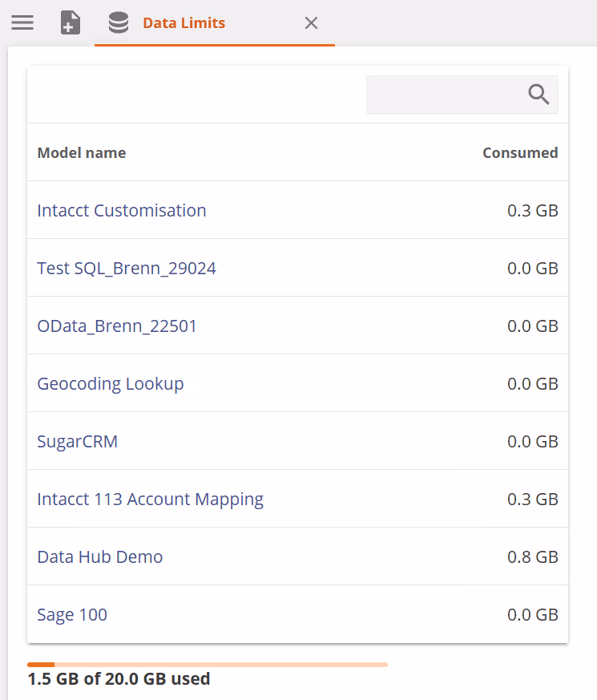Select the Data Hub Demo model
This screenshot has height=700, width=597.
pos(100,556)
